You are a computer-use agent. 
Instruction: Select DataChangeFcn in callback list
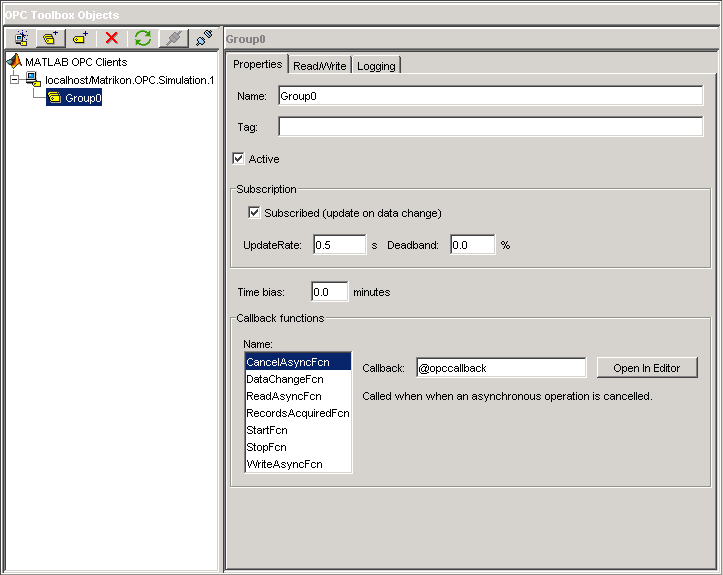298,379
